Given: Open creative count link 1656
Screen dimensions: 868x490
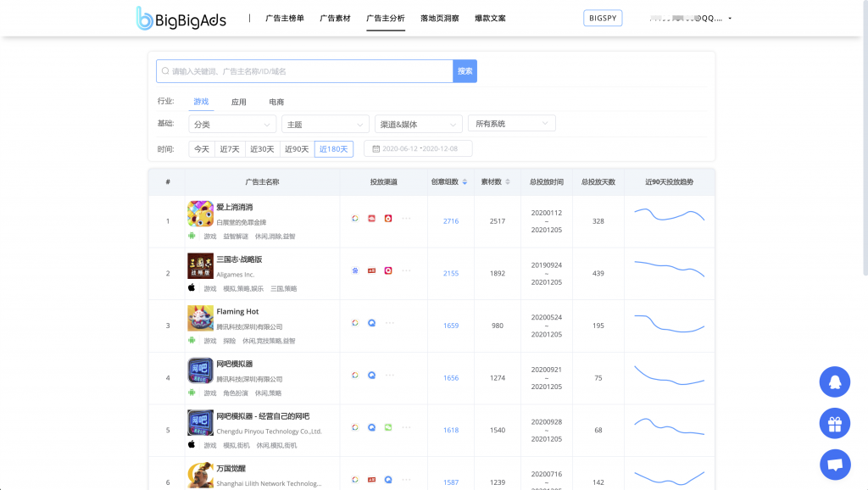Looking at the screenshot, I should point(451,377).
